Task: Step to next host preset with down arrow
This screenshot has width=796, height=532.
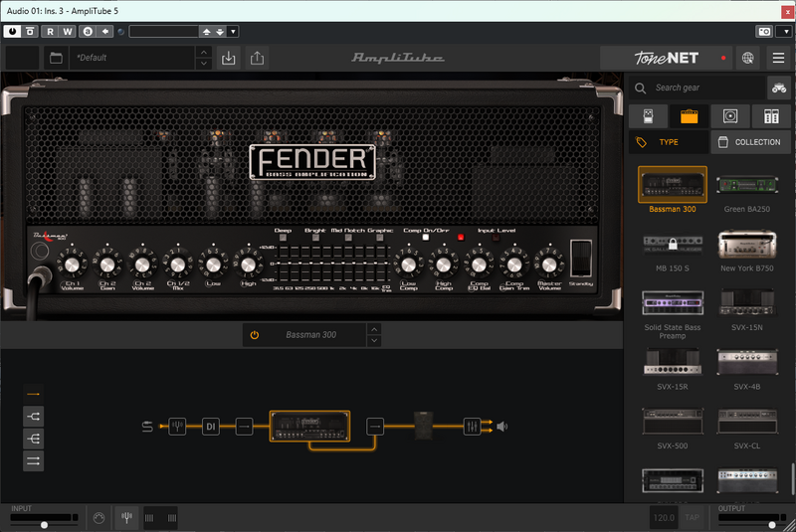Action: (220, 32)
